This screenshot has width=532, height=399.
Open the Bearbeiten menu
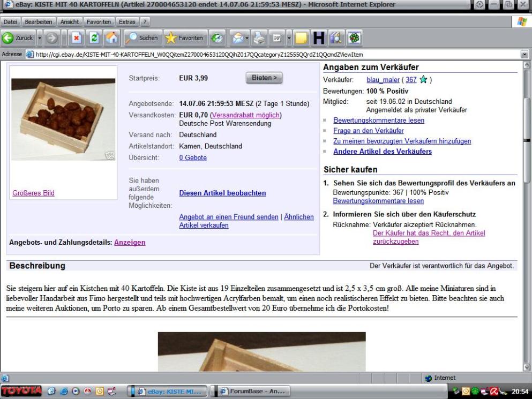[x=39, y=22]
